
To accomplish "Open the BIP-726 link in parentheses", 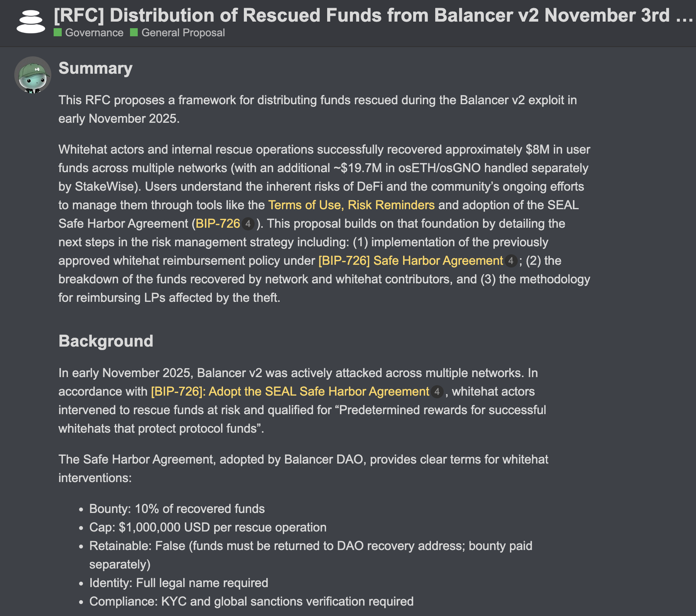I will point(218,223).
